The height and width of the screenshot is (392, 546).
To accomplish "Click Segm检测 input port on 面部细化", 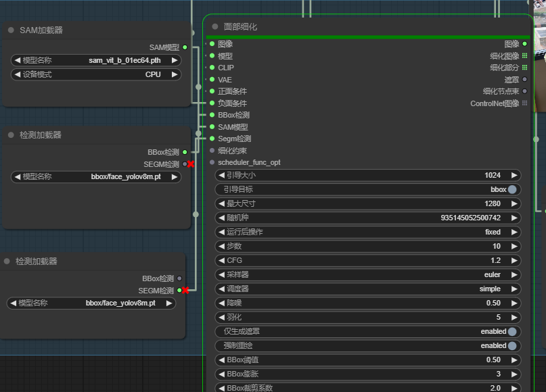I will 212,139.
